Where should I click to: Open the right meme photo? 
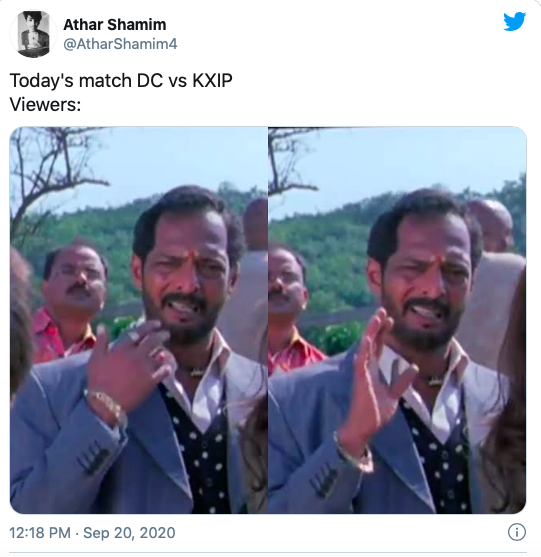(x=397, y=320)
